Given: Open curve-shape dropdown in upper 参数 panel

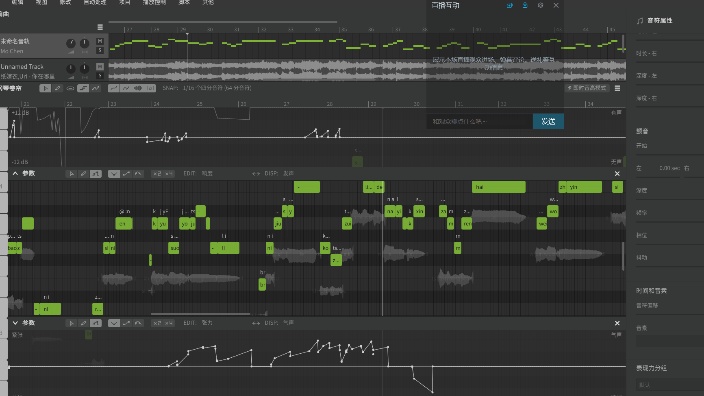Looking at the screenshot, I should pos(114,173).
